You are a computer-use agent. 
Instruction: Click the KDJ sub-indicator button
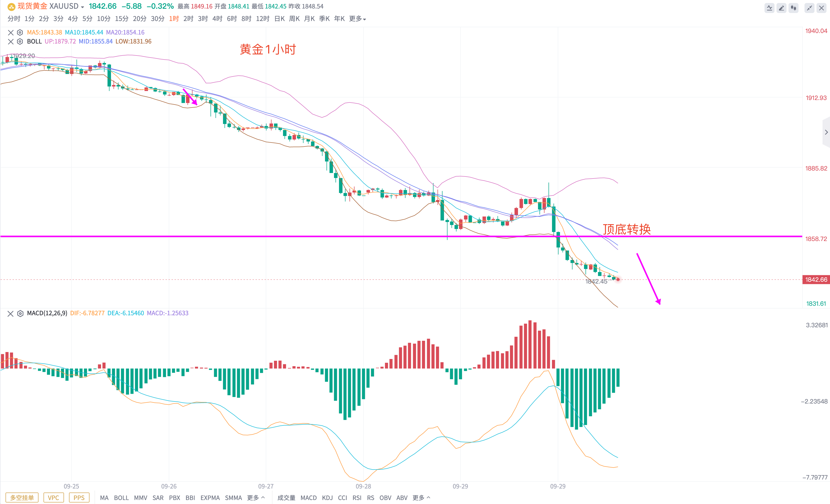327,497
